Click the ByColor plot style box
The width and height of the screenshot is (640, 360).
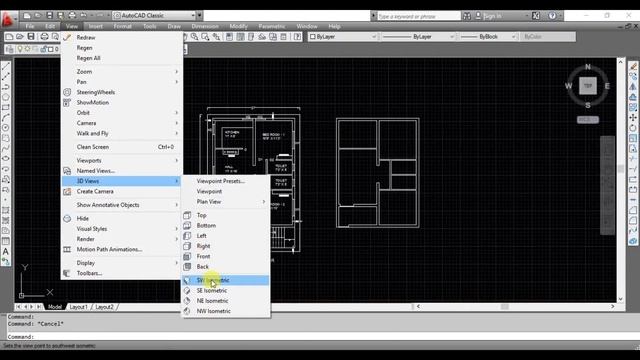pos(547,37)
